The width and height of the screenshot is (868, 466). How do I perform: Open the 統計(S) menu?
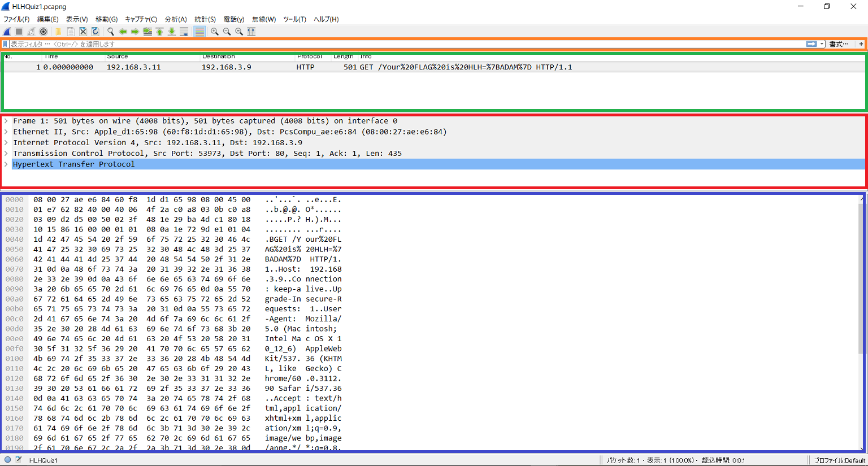tap(205, 19)
